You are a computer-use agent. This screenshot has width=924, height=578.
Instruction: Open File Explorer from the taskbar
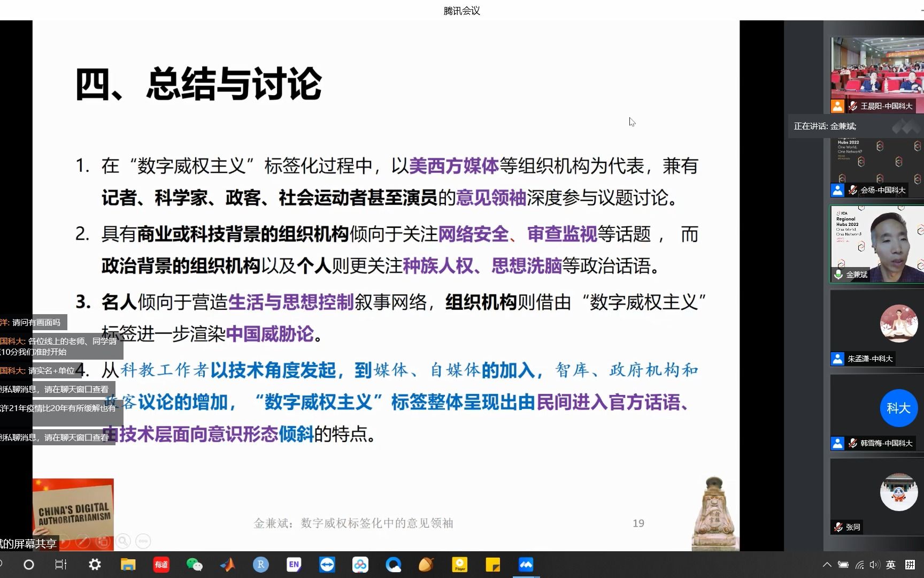point(128,565)
